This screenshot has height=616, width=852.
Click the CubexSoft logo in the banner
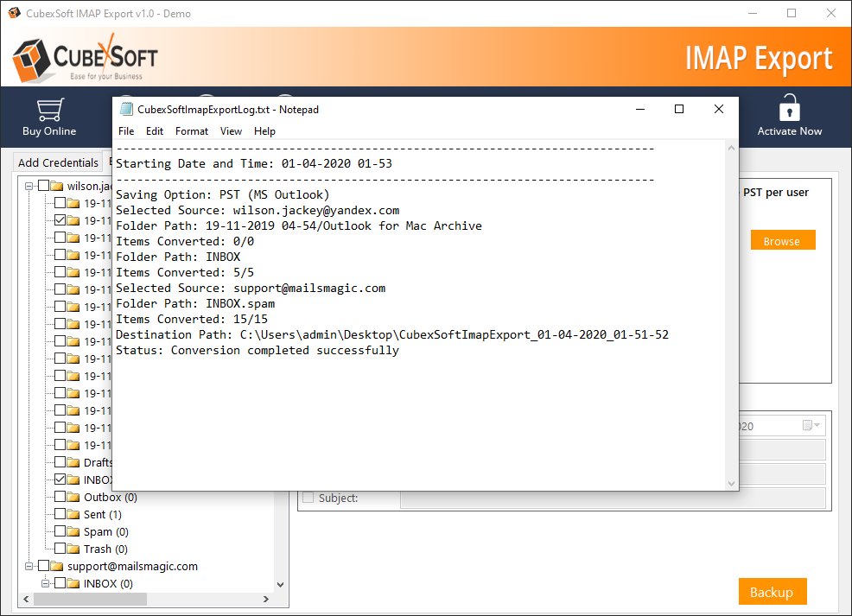(x=86, y=59)
